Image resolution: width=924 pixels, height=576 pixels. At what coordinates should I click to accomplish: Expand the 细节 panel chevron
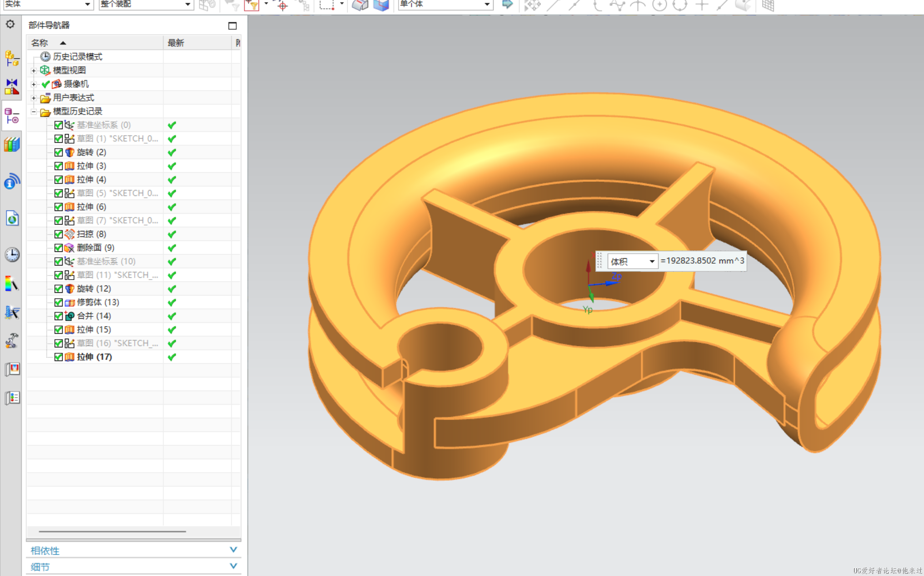(233, 566)
